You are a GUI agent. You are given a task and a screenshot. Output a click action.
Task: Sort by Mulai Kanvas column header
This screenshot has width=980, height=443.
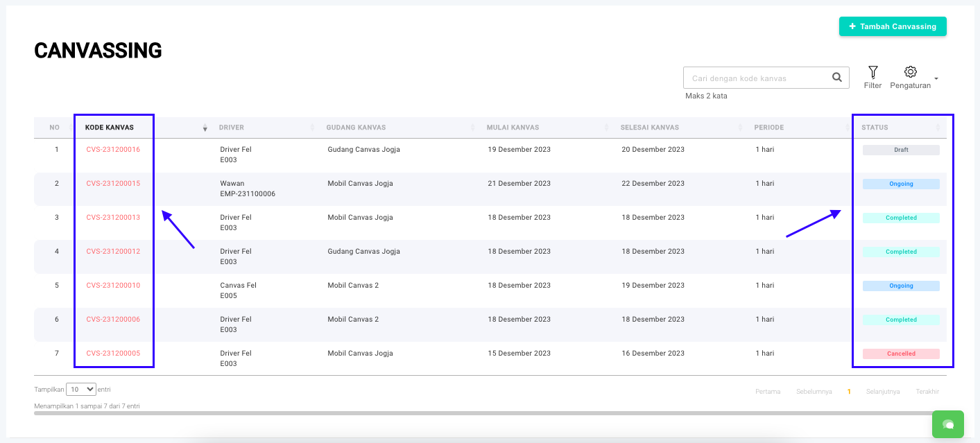coord(513,128)
